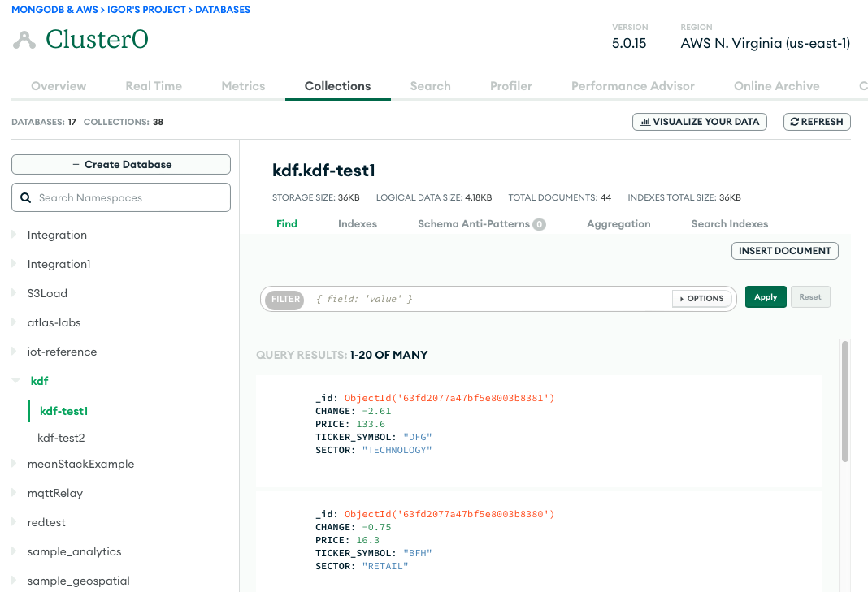The width and height of the screenshot is (868, 592).
Task: Switch to the Indexes sub-tab
Action: [358, 223]
